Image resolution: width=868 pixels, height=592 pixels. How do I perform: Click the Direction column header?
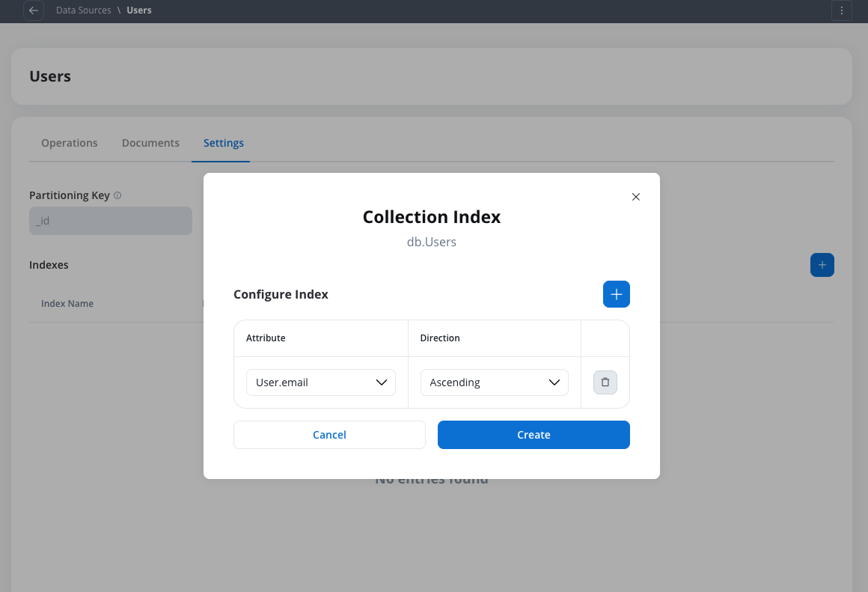(x=440, y=338)
